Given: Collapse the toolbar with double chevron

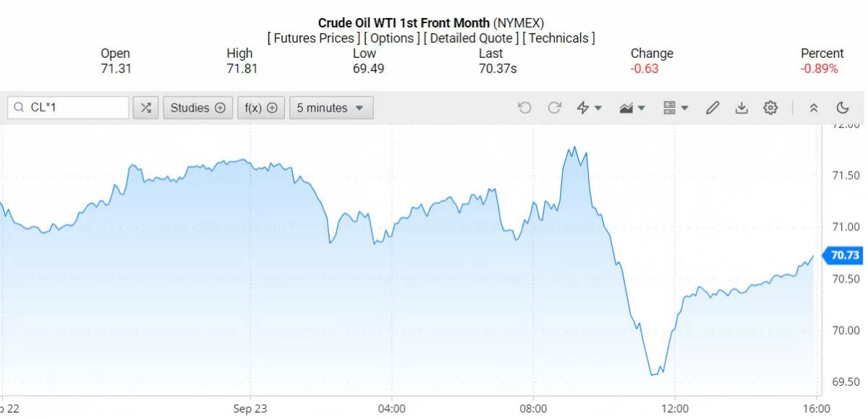Looking at the screenshot, I should [814, 108].
